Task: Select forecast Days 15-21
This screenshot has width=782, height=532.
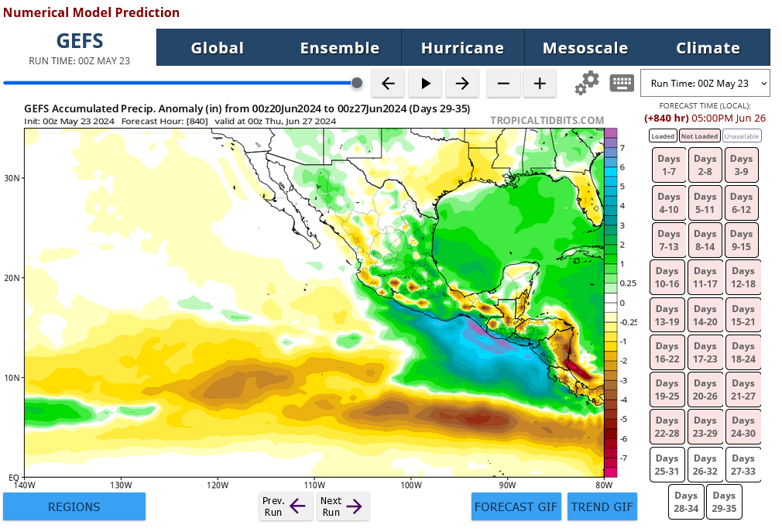Action: click(x=743, y=316)
